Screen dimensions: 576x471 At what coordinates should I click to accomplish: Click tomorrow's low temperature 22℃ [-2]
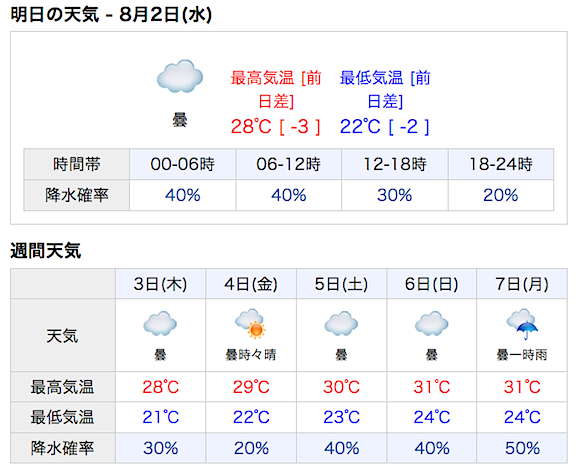click(385, 127)
